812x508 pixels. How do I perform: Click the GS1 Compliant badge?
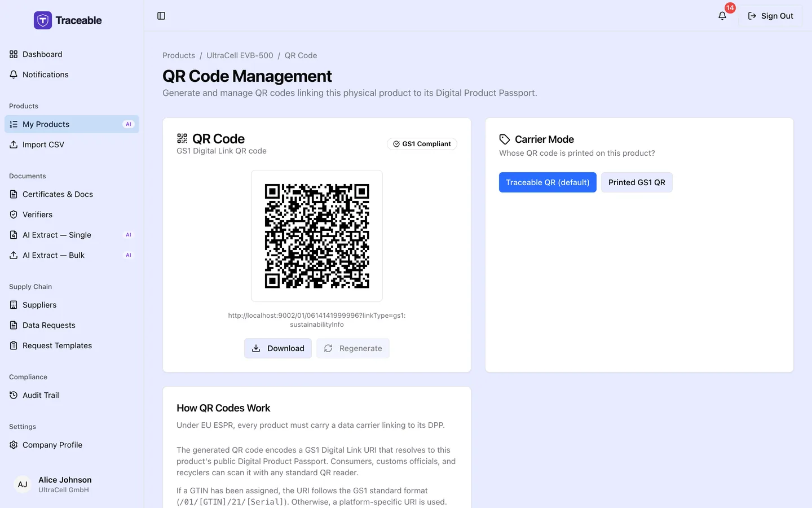(x=422, y=144)
